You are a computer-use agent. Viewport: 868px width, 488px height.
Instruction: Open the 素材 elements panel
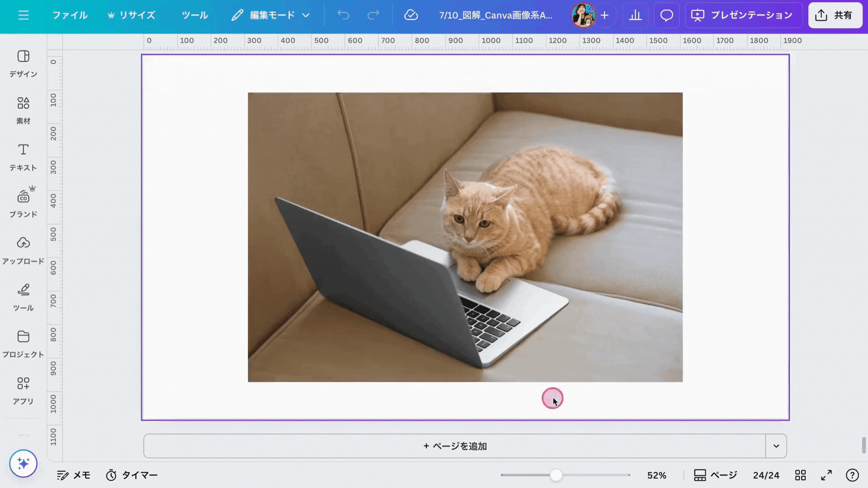point(24,110)
